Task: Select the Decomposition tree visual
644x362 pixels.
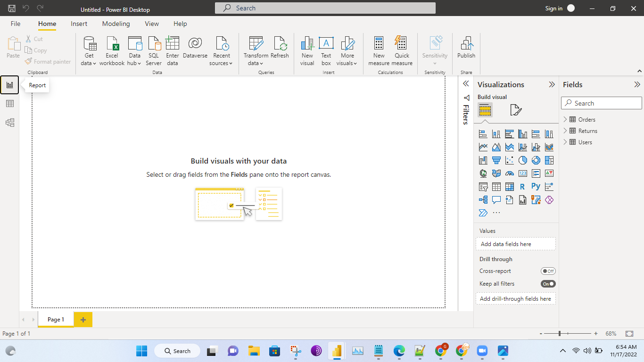Action: [483, 200]
